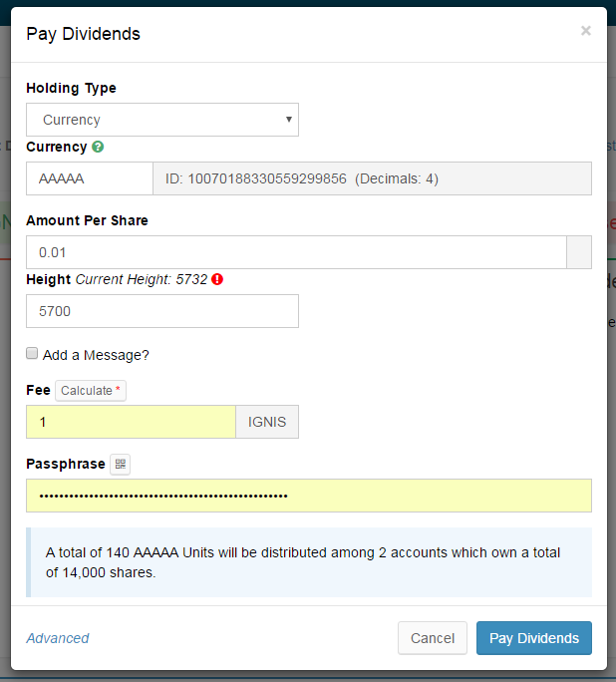Open the passphrase QR code scanner

click(121, 464)
